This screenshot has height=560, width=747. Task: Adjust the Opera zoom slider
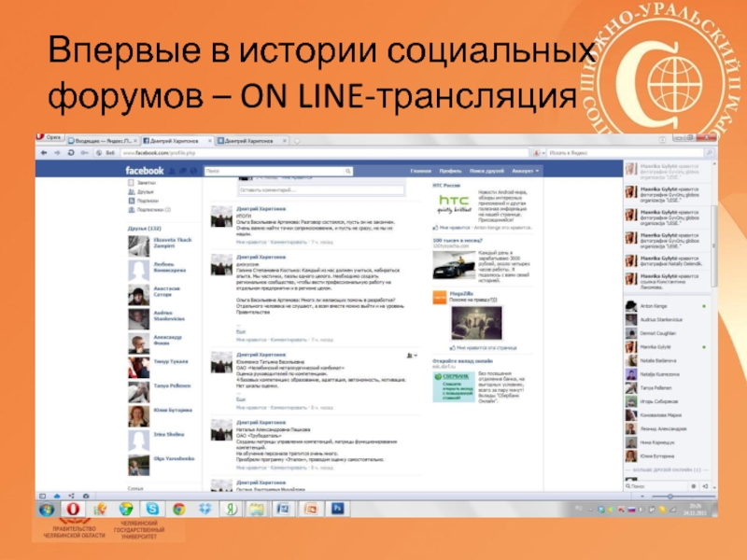[x=670, y=497]
